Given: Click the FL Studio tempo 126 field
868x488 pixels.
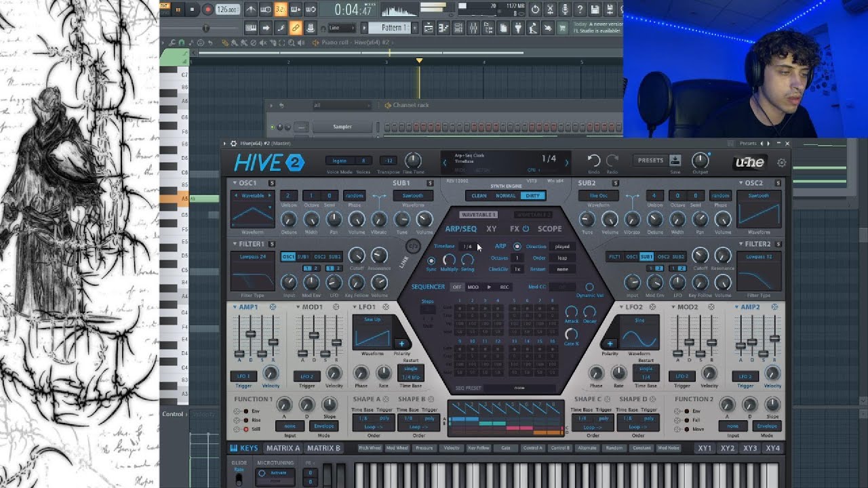Looking at the screenshot, I should pyautogui.click(x=229, y=9).
